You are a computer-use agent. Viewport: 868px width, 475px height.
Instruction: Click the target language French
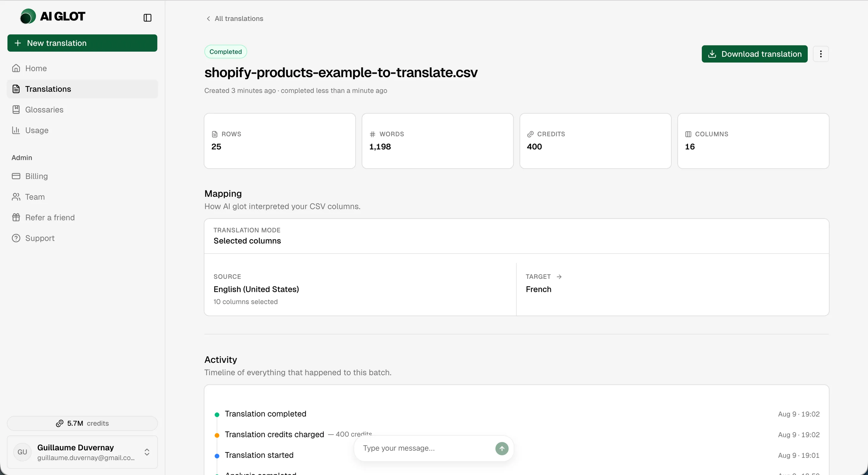tap(539, 289)
